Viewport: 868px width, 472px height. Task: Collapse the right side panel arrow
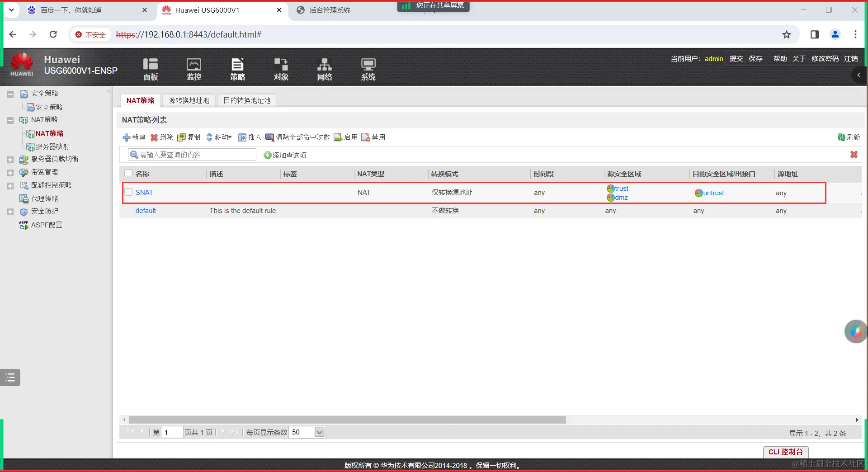[859, 75]
